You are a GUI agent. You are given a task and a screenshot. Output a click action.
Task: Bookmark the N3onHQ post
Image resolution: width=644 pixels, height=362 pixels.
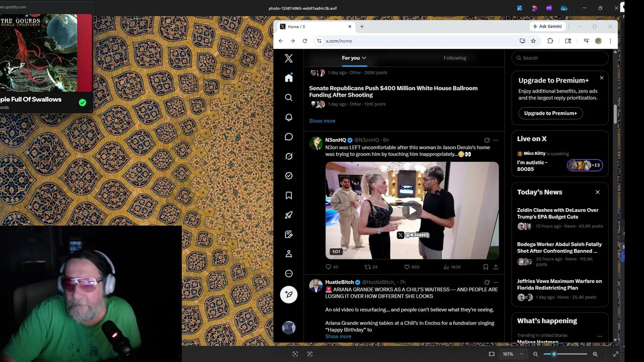click(486, 267)
